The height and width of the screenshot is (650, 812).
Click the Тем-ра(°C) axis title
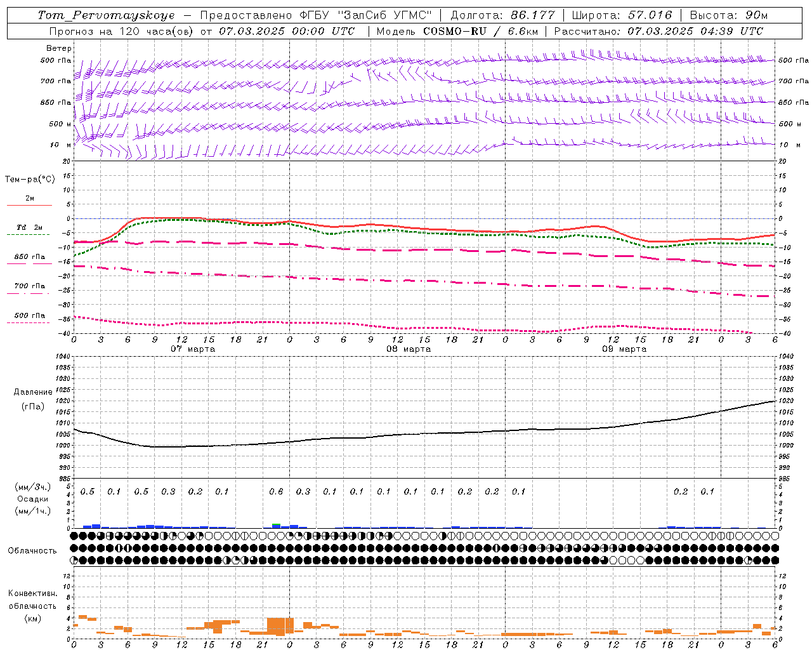[30, 180]
